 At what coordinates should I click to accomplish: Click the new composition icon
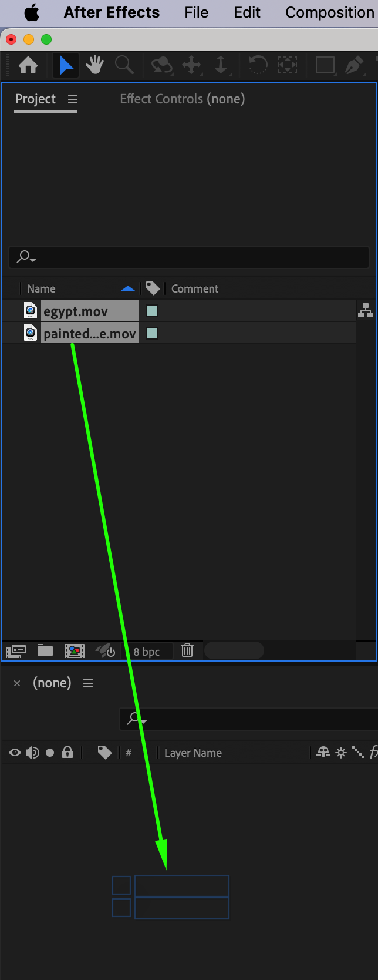[x=75, y=650]
